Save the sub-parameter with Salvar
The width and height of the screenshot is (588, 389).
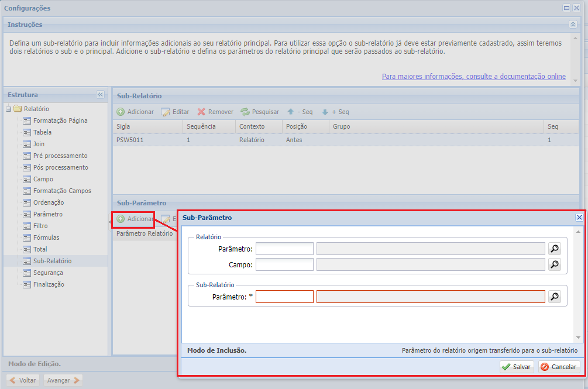(517, 367)
